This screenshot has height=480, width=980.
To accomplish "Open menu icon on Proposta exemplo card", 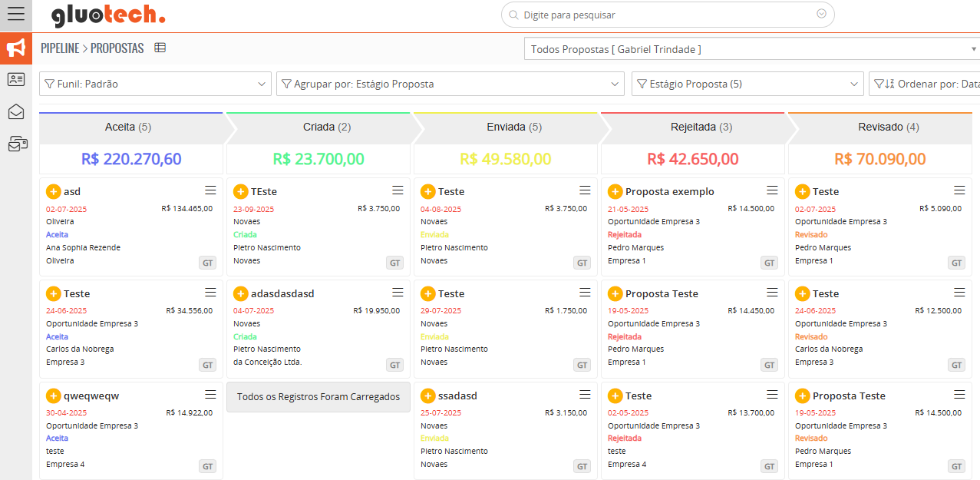I will [772, 190].
